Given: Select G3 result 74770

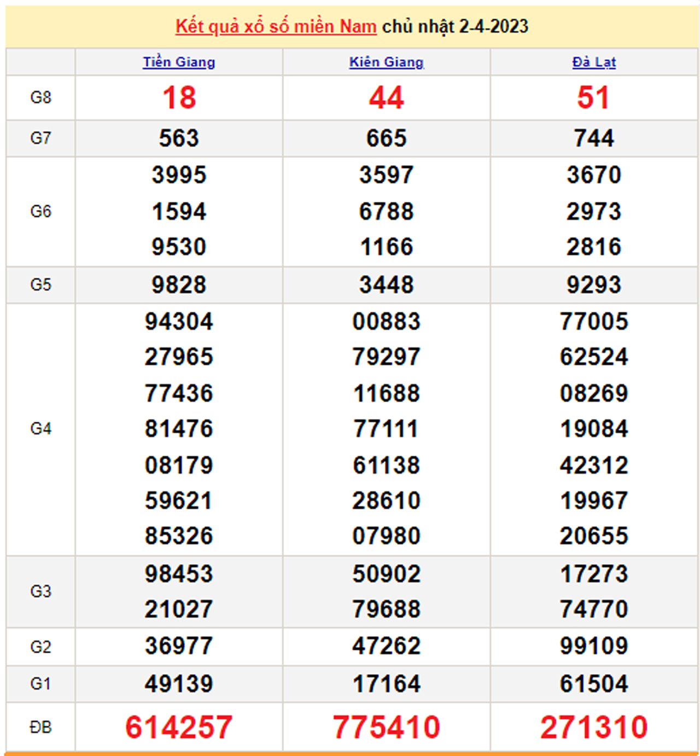Looking at the screenshot, I should point(594,609).
